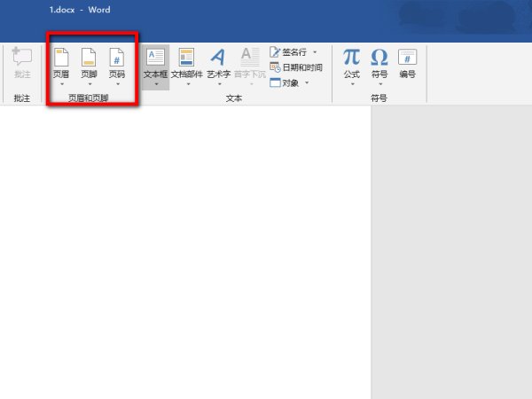The width and height of the screenshot is (532, 399).
Task: Add page numbers with the 页码 icon
Action: [x=117, y=57]
